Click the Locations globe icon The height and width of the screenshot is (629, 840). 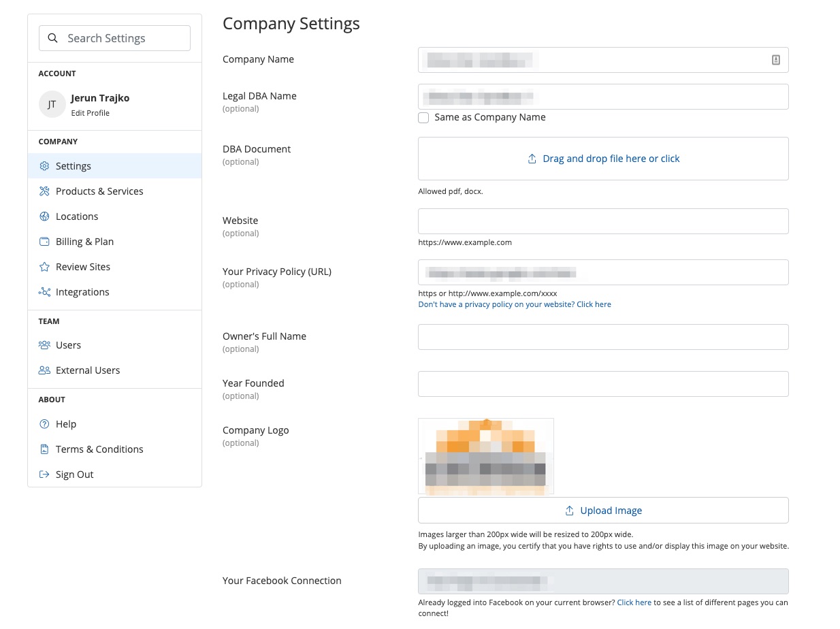44,216
